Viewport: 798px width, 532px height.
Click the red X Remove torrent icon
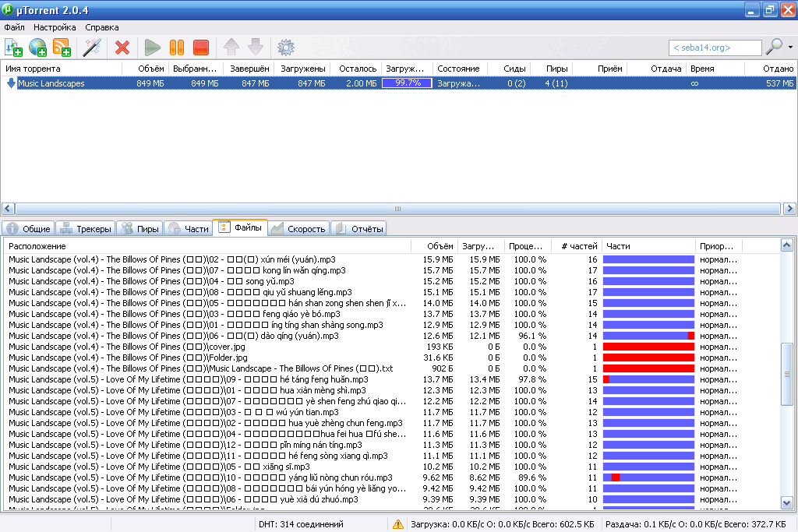pos(122,48)
